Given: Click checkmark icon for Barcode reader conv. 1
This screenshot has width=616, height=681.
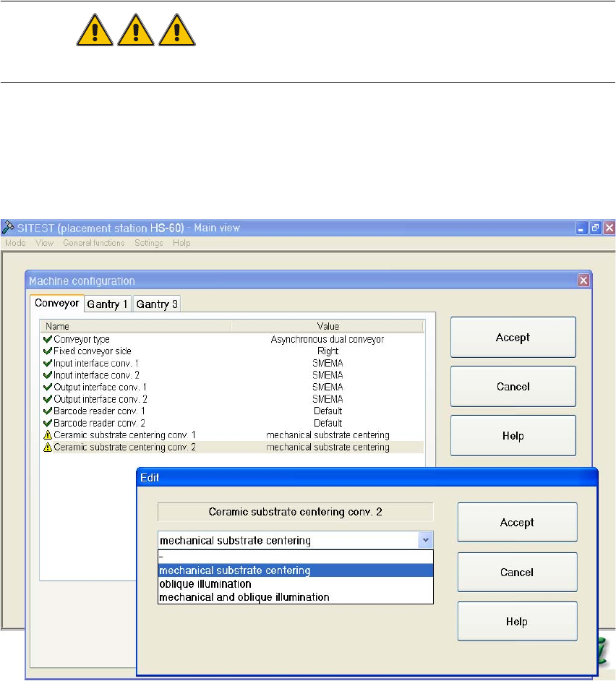Looking at the screenshot, I should [x=48, y=411].
